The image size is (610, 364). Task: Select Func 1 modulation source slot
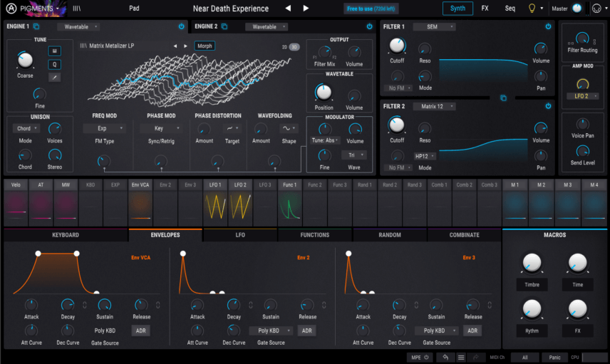pyautogui.click(x=290, y=202)
